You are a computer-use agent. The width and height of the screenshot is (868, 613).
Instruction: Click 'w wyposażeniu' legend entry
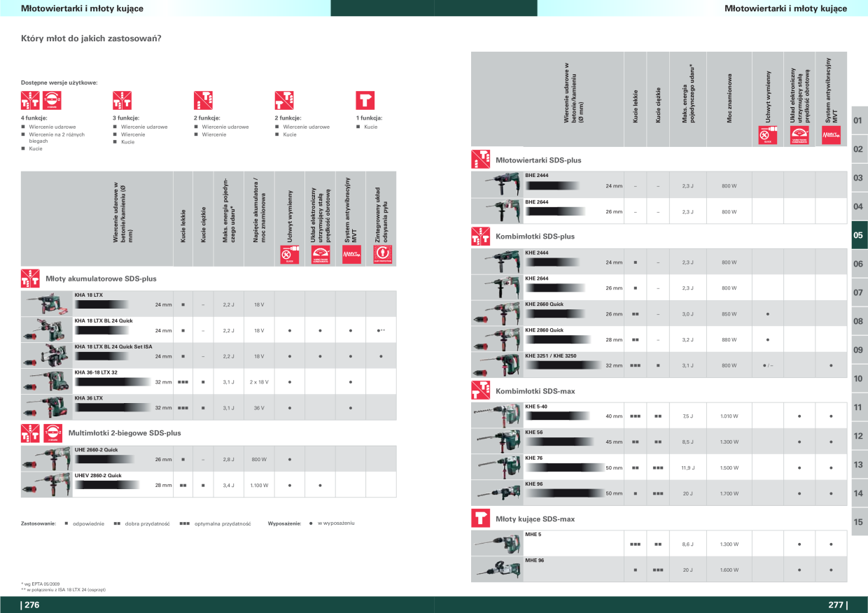(x=336, y=523)
